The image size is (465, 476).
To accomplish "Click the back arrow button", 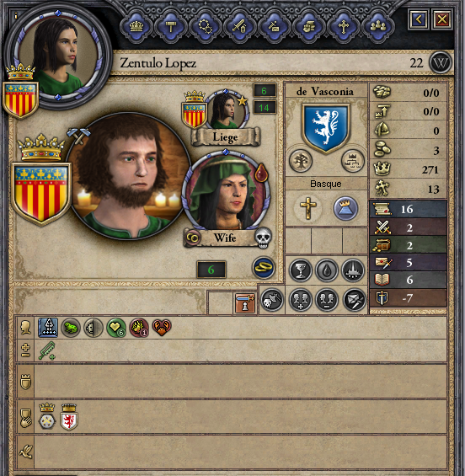I will click(419, 19).
